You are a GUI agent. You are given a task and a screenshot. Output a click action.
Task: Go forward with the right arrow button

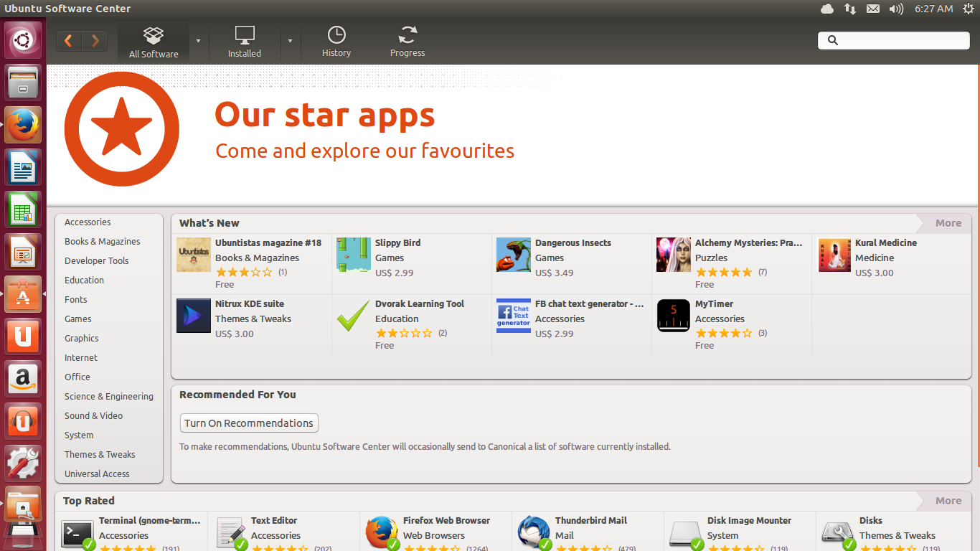coord(95,41)
